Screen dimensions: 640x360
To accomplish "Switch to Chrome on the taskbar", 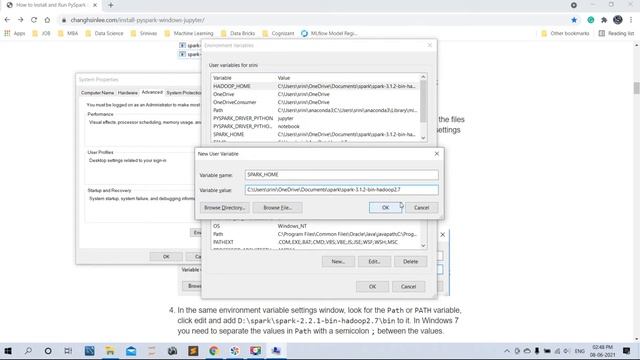I will (214, 351).
